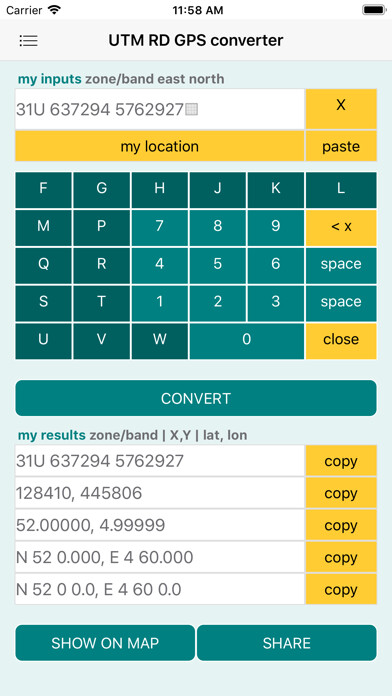
Task: Copy the '128410, 445806' RD result
Action: click(341, 493)
